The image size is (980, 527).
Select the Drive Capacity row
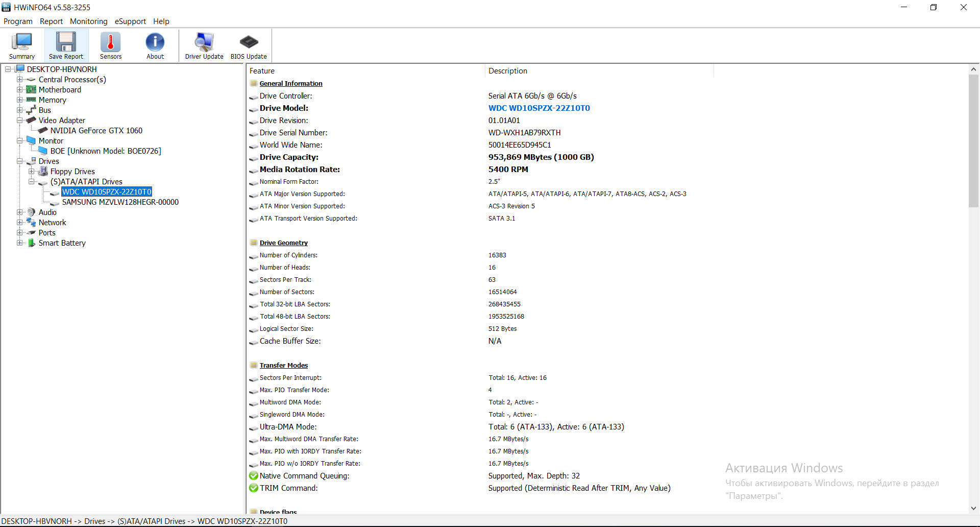click(x=606, y=157)
